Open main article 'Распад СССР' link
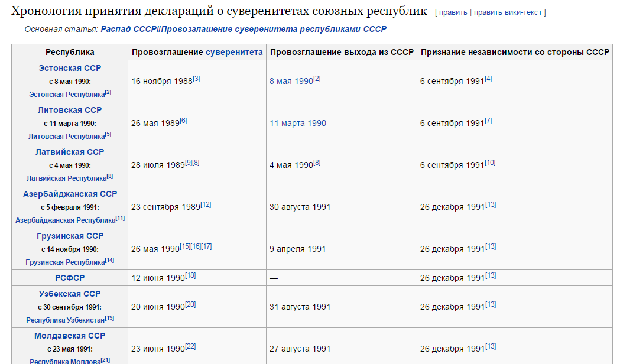The image size is (620, 364). [x=244, y=29]
